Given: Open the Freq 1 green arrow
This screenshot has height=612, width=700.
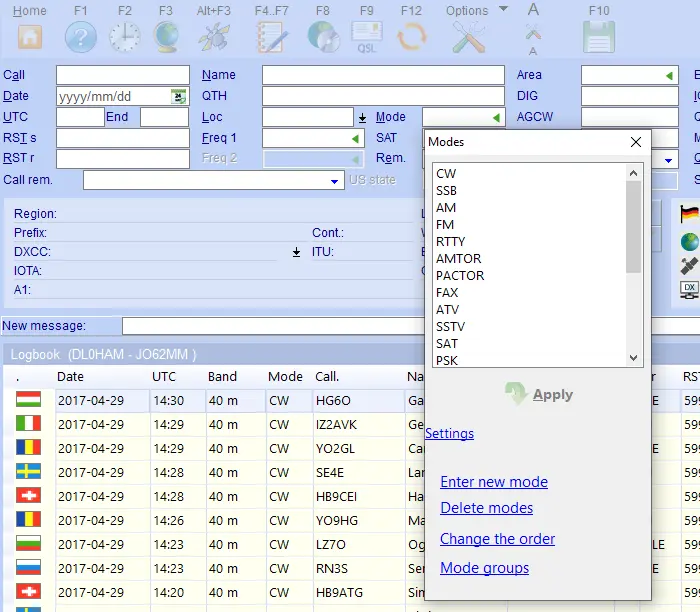Looking at the screenshot, I should (355, 139).
